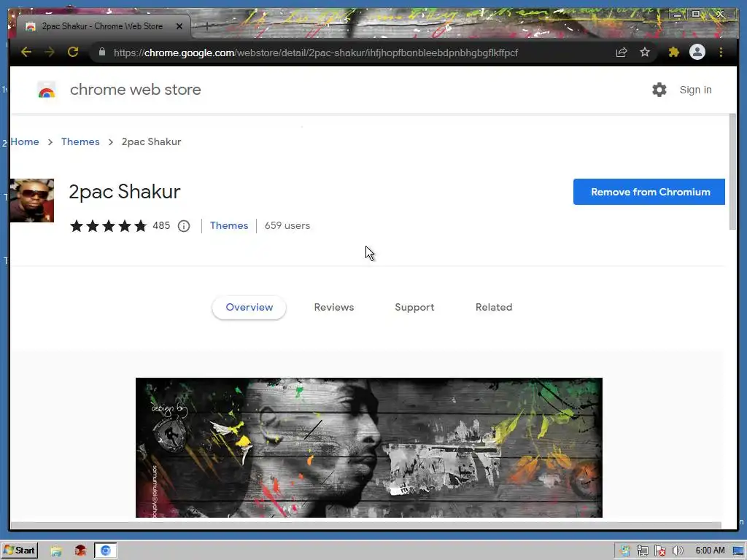
Task: Bookmark this page with the star icon
Action: click(645, 52)
